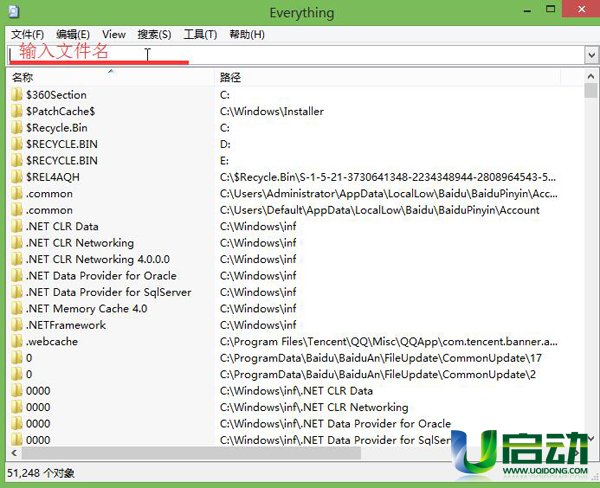The image size is (600, 488).
Task: Expand the search history dropdown arrow
Action: point(591,55)
